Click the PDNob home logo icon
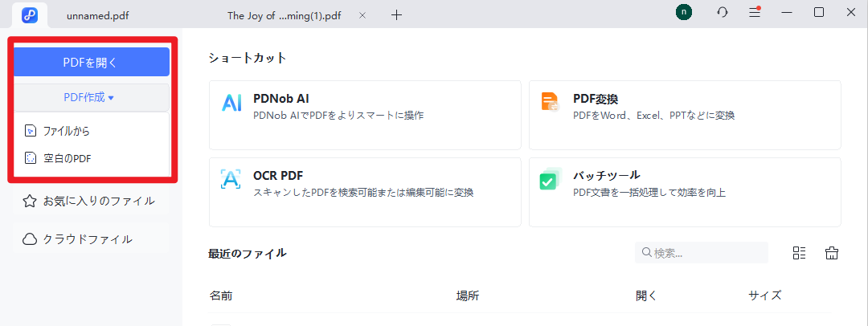 click(30, 15)
